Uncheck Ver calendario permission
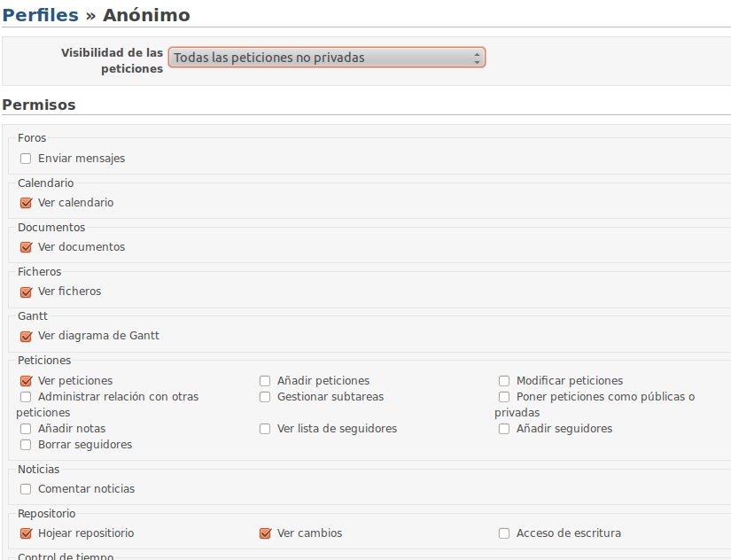This screenshot has height=560, width=731. [x=26, y=203]
